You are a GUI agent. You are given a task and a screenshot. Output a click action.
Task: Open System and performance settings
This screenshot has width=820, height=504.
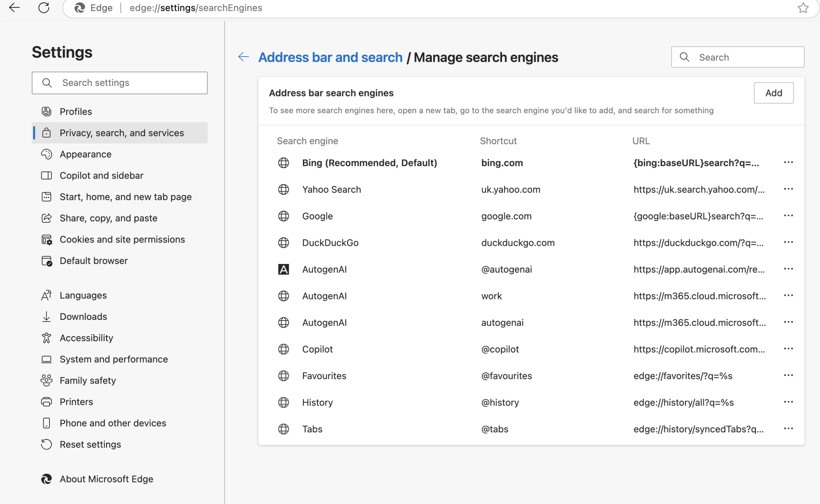coord(120,359)
